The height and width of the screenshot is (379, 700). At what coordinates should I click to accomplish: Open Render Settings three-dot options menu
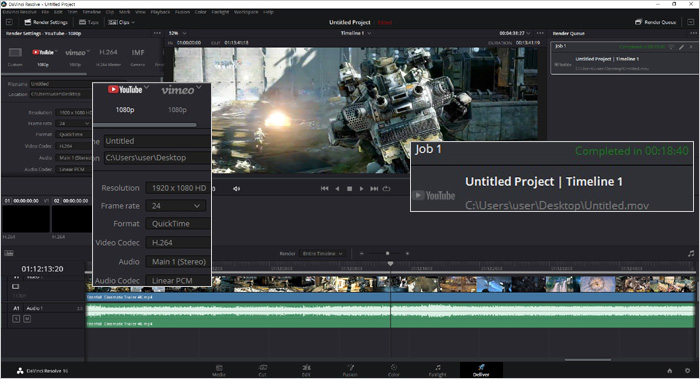point(157,33)
